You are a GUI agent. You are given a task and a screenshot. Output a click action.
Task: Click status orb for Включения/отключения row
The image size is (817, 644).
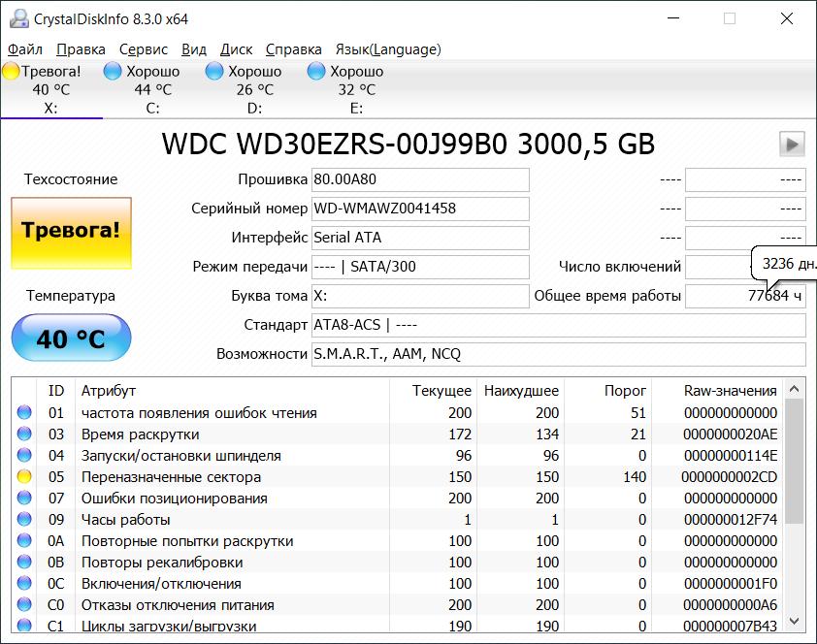(x=24, y=584)
